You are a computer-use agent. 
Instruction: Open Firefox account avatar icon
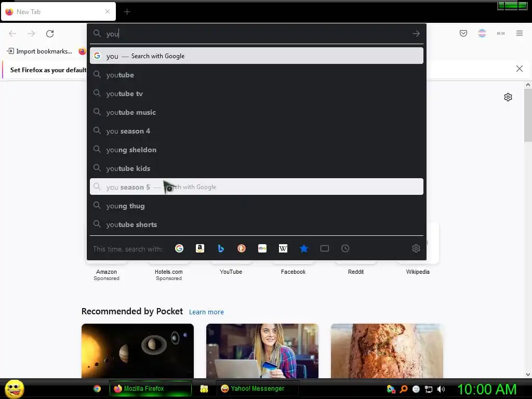[482, 33]
